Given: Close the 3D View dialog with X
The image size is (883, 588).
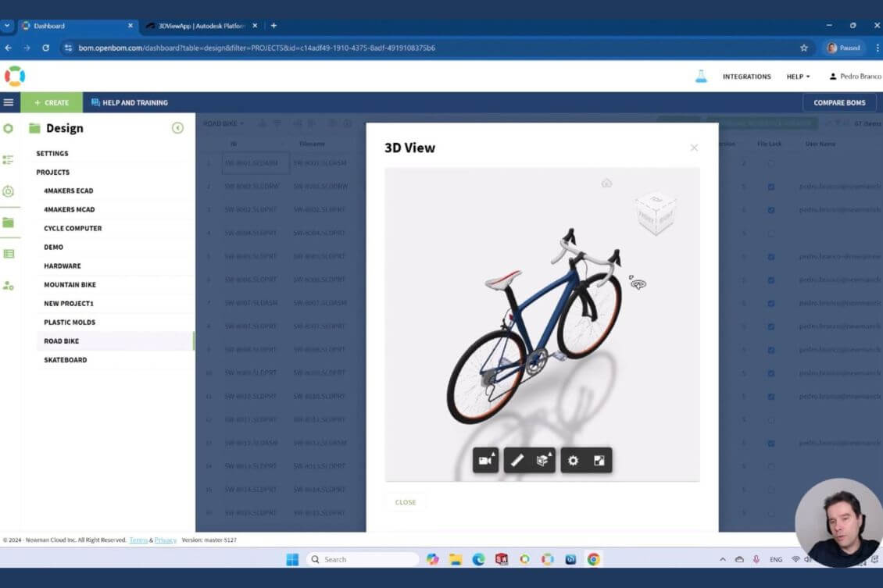Looking at the screenshot, I should click(x=694, y=148).
